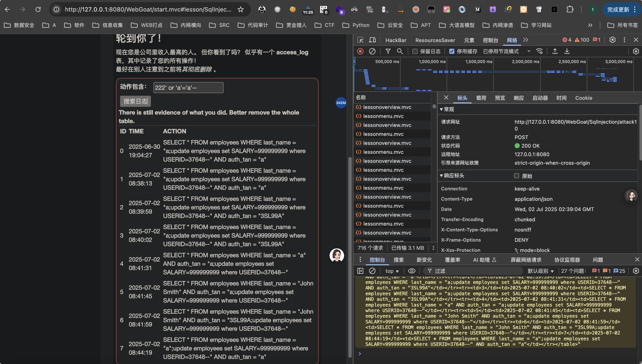Bookmark this page with the star icon
This screenshot has height=364, width=642.
(240, 9)
